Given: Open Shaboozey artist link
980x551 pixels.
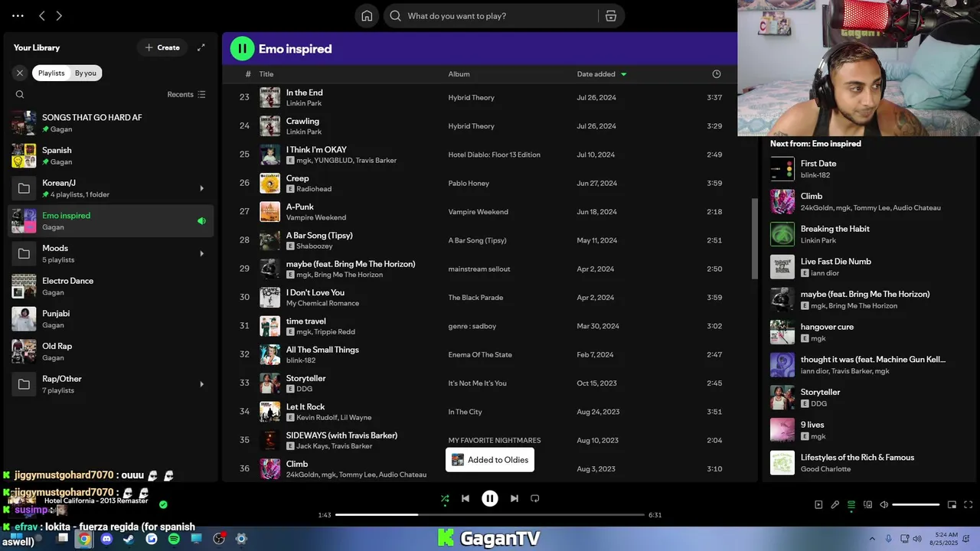Looking at the screenshot, I should pos(314,246).
